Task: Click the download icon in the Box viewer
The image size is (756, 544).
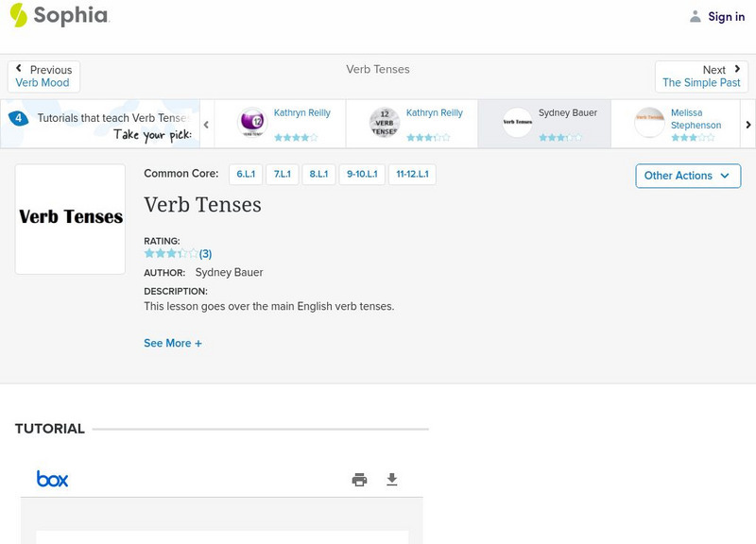Action: [x=391, y=479]
